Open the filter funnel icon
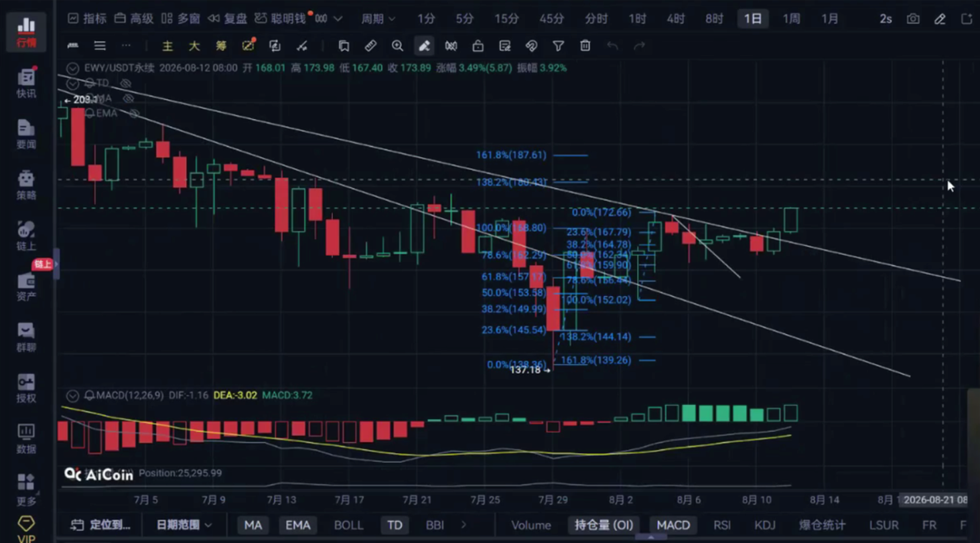Image resolution: width=980 pixels, height=543 pixels. [558, 46]
